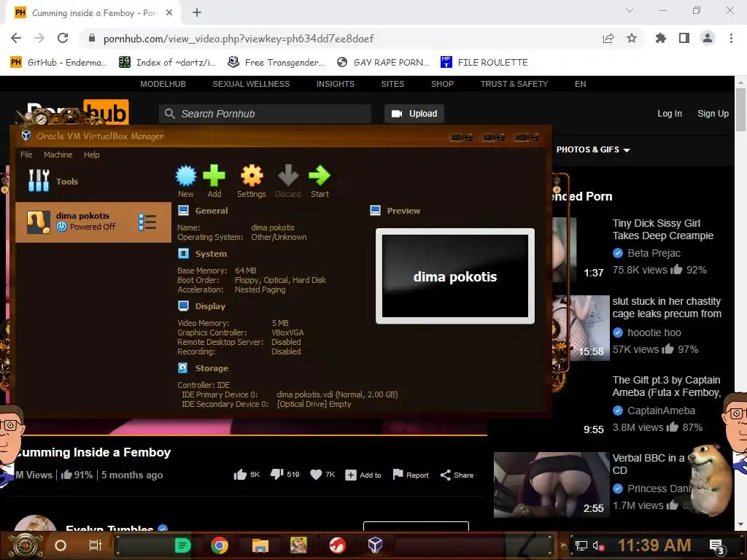Click the thumbs-up like button 6K
Screen dimensions: 747x560
(x=247, y=474)
